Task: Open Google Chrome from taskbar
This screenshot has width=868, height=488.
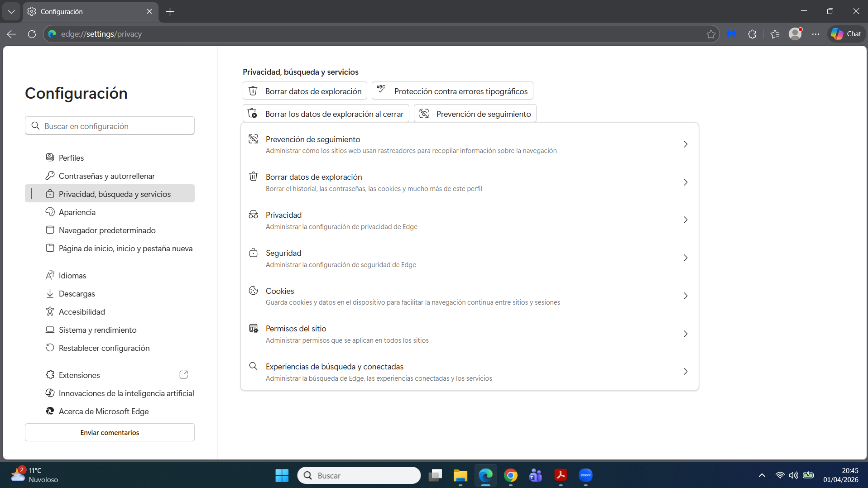Action: 511,475
